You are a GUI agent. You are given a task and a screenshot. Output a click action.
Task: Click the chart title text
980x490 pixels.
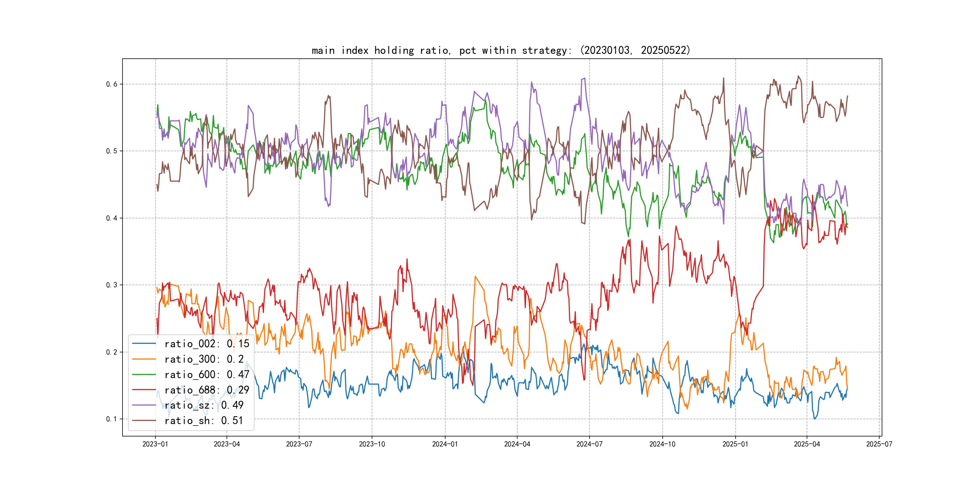[501, 50]
